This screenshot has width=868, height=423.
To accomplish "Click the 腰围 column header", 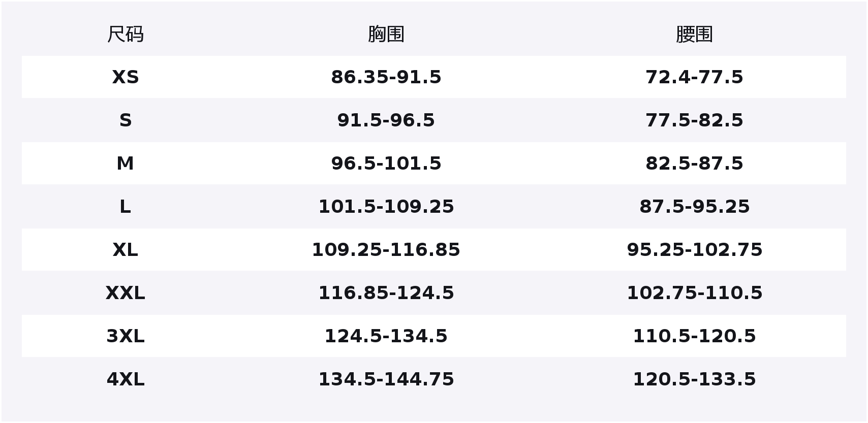I will tap(694, 35).
